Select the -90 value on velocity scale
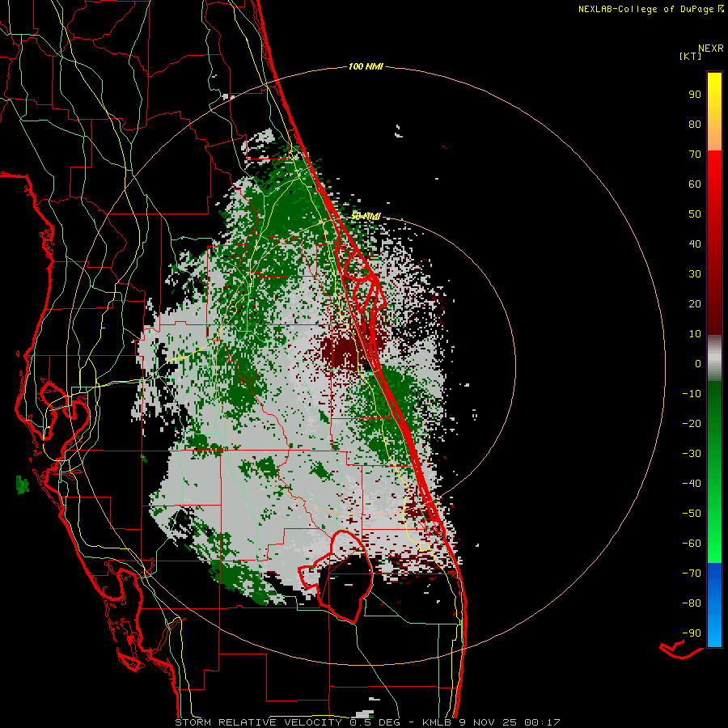 pyautogui.click(x=692, y=633)
